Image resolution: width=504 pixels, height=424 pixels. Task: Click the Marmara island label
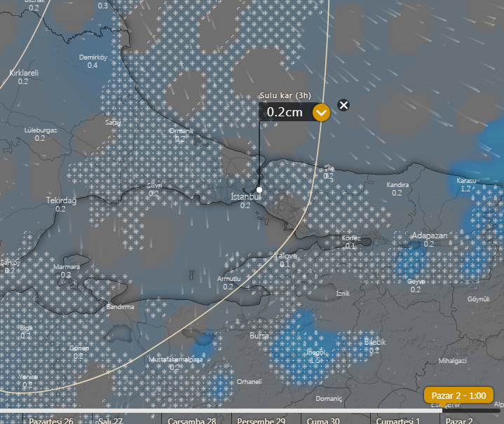coord(67,267)
